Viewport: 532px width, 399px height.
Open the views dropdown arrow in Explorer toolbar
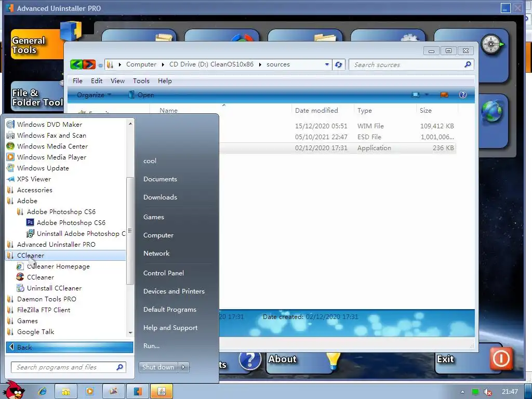(x=427, y=95)
